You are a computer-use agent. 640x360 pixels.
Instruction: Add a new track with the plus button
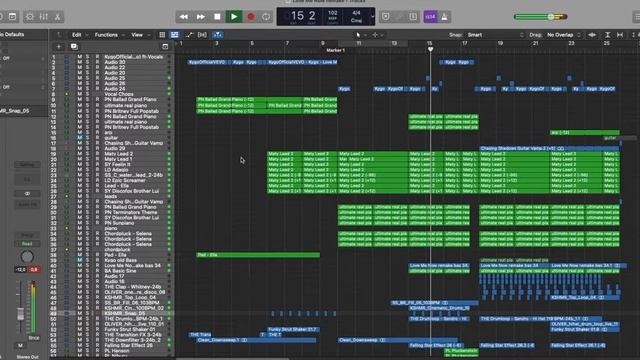[x=58, y=47]
